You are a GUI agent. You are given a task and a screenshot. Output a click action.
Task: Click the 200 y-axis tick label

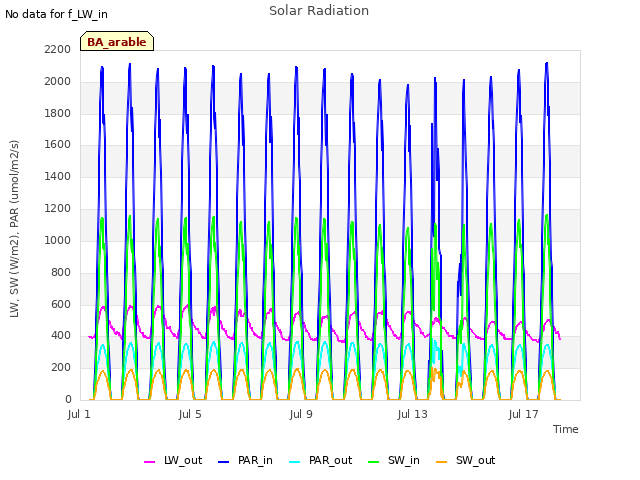(61, 367)
